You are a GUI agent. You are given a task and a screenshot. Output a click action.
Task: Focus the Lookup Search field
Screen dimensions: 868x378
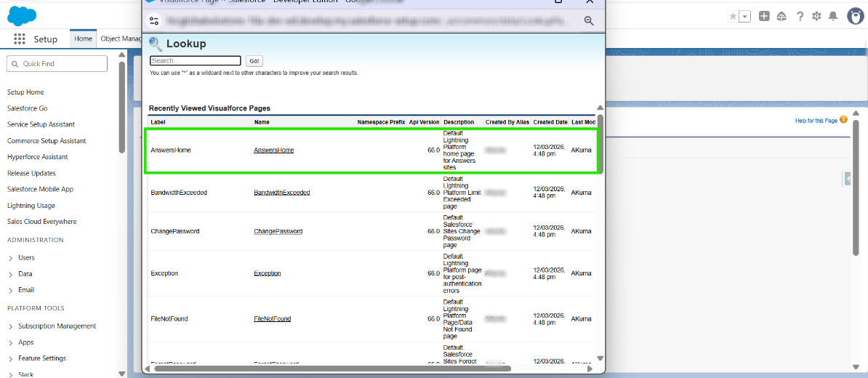coord(196,61)
